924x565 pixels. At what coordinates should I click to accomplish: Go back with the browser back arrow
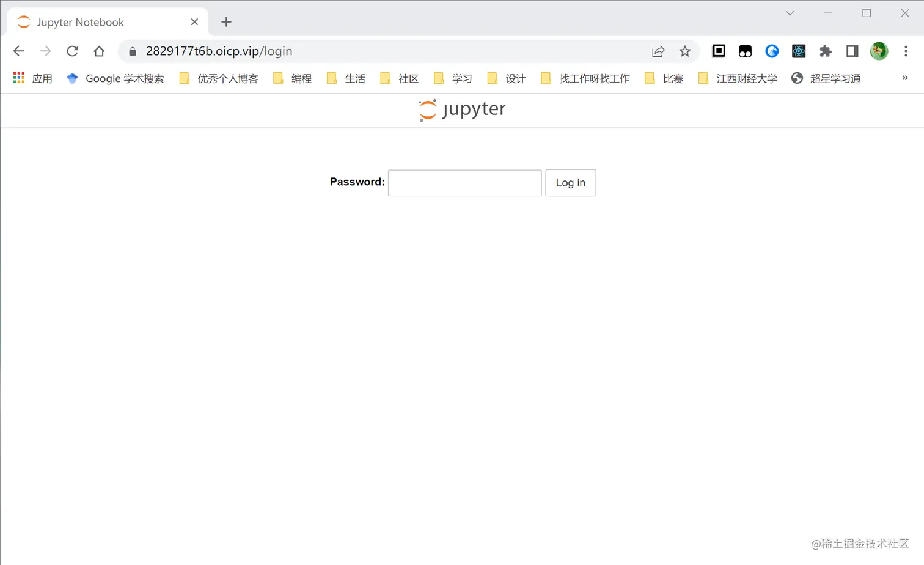pyautogui.click(x=19, y=51)
